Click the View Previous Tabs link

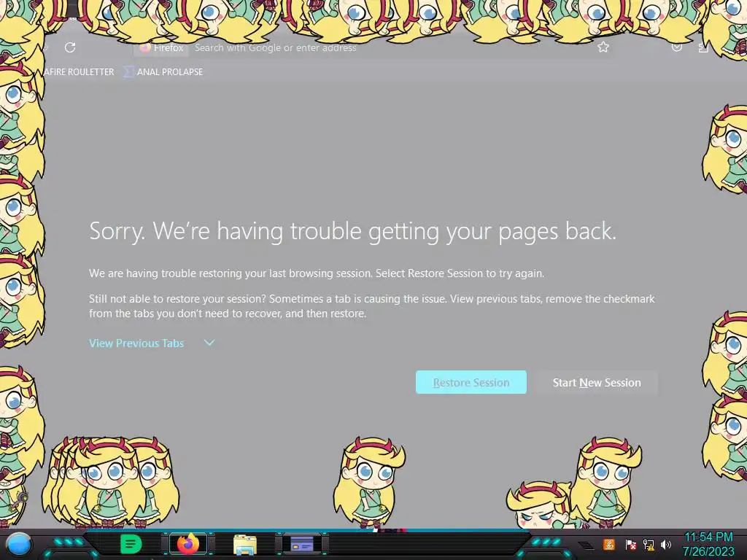(x=136, y=343)
